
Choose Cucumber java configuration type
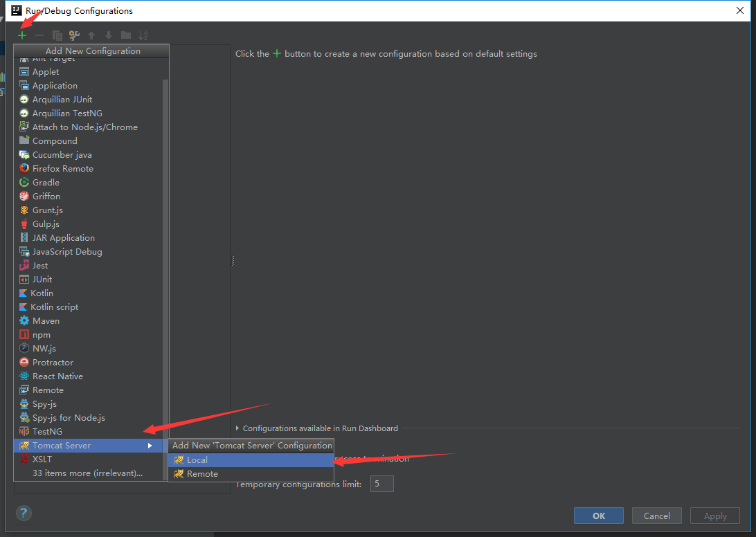(89, 155)
